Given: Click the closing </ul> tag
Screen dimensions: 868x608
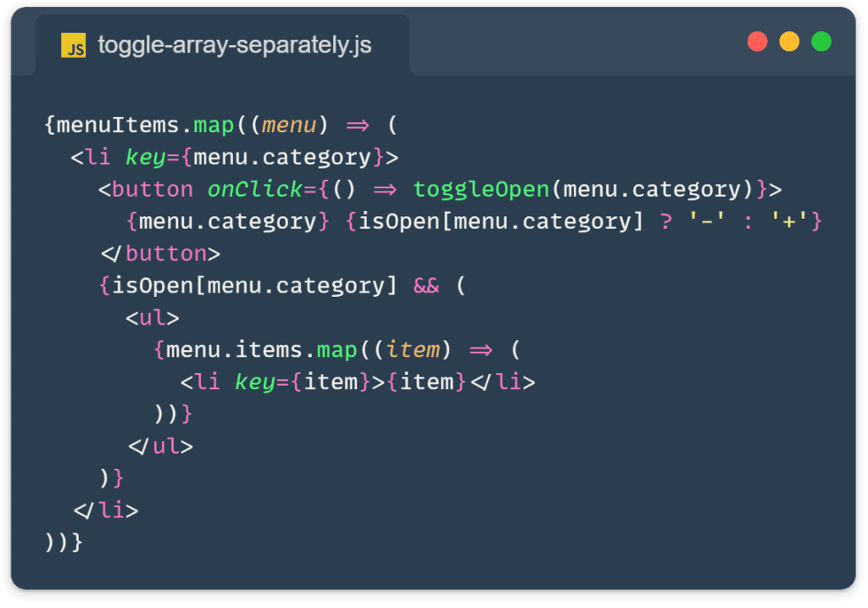Looking at the screenshot, I should pos(160,446).
